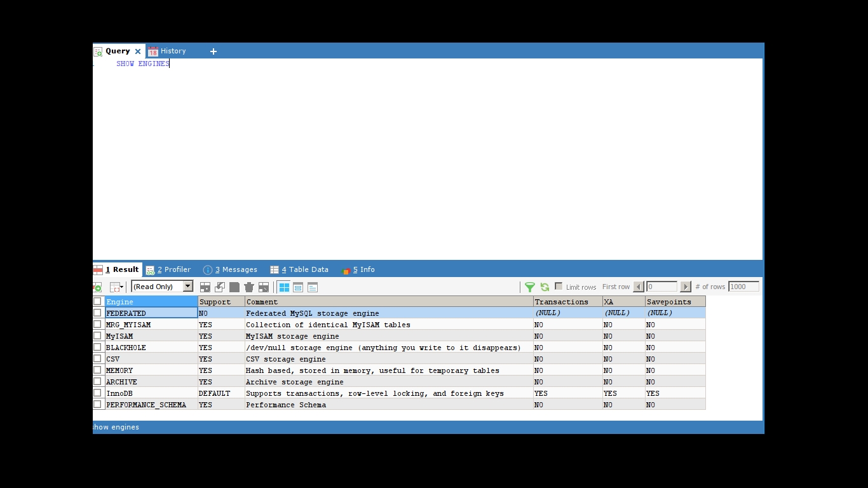The height and width of the screenshot is (488, 868).
Task: Execute query using the green run icon
Action: point(97,287)
